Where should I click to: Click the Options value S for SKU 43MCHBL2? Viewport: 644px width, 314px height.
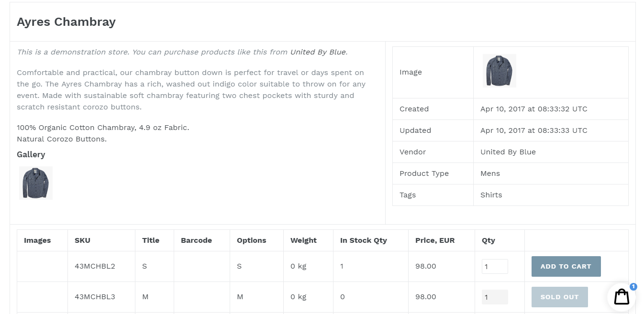coord(239,266)
